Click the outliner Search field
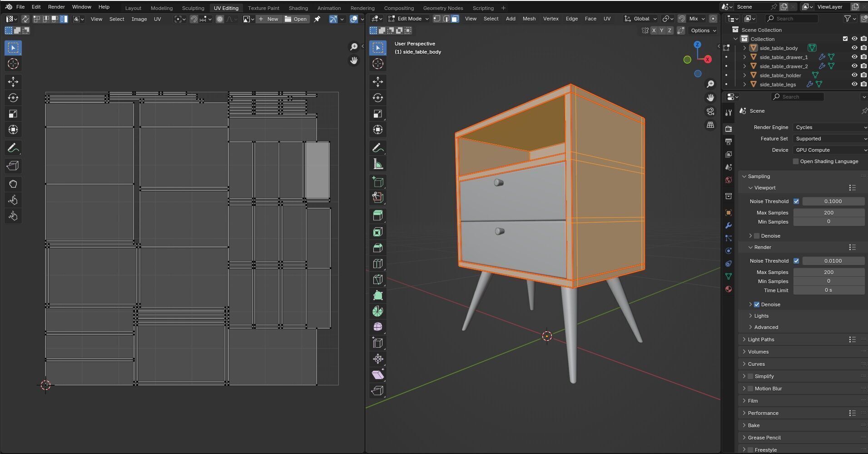The width and height of the screenshot is (868, 454). (791, 19)
